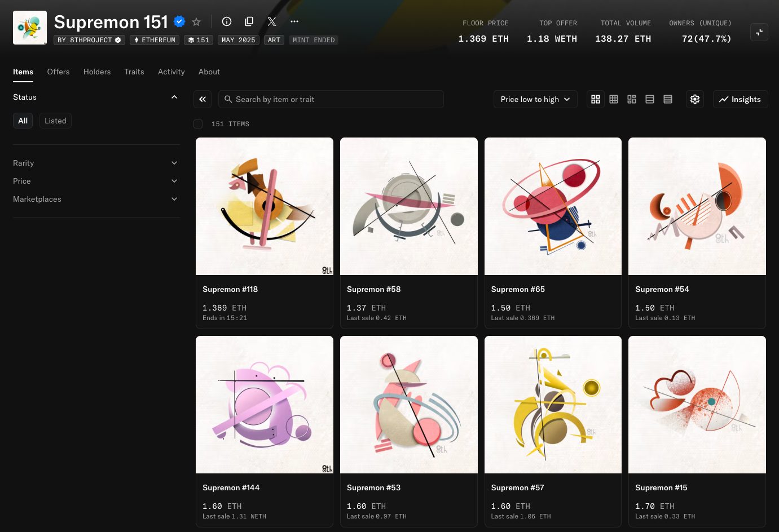Click the MINT ENDED badge
The image size is (779, 532).
(x=314, y=40)
